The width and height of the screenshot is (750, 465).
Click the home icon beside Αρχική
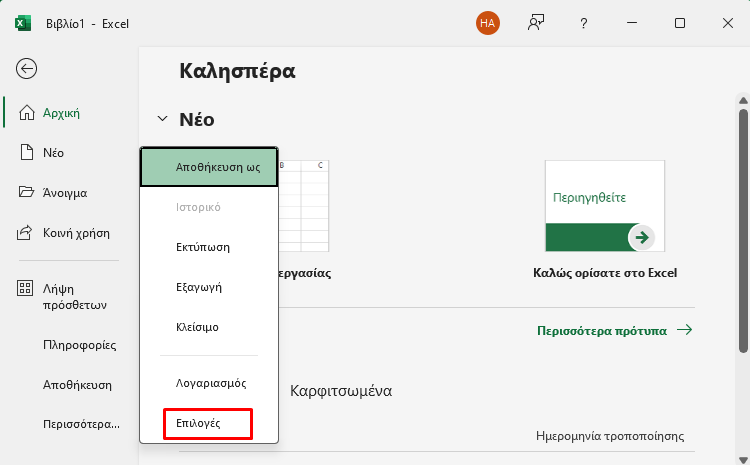26,113
